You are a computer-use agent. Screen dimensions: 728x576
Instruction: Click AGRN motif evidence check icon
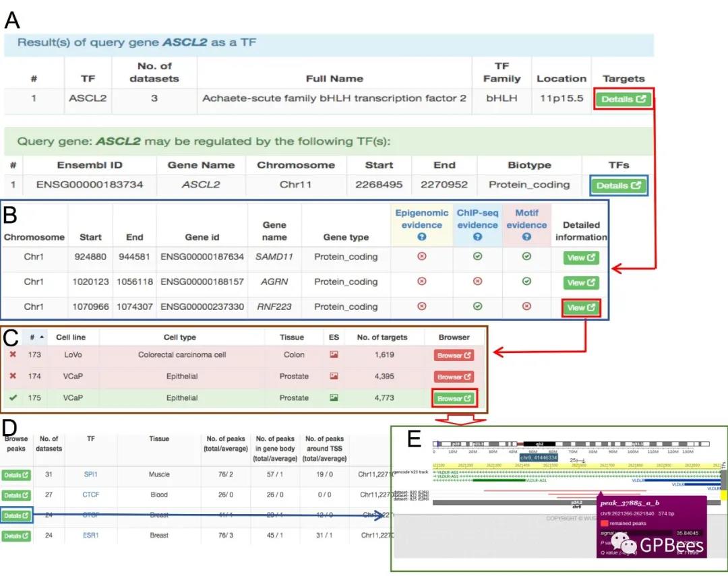526,282
